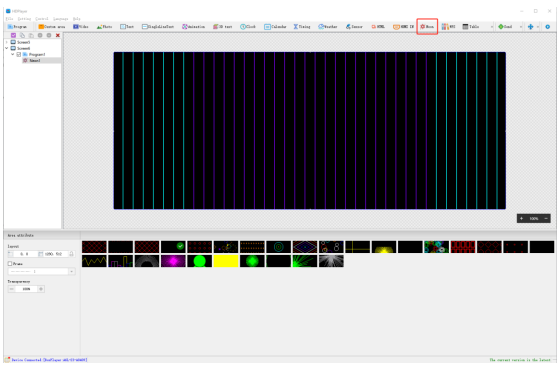Insert a Clock area
The width and height of the screenshot is (560, 366).
248,27
